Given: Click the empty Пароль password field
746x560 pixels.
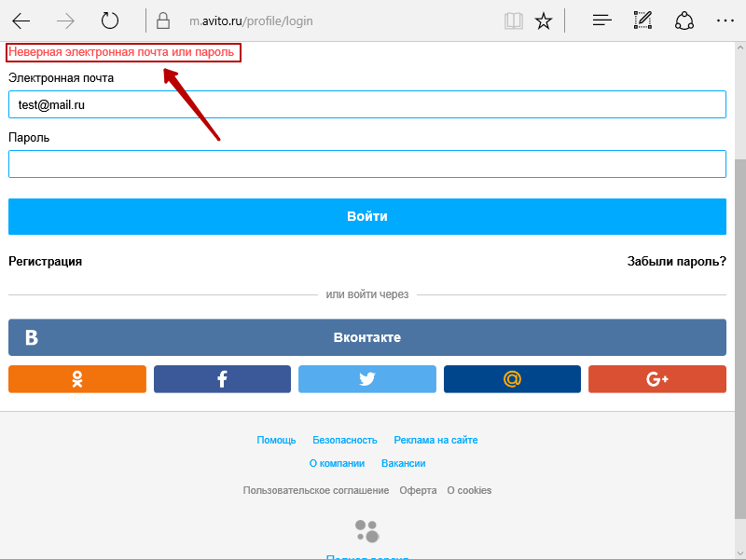Looking at the screenshot, I should tap(367, 164).
